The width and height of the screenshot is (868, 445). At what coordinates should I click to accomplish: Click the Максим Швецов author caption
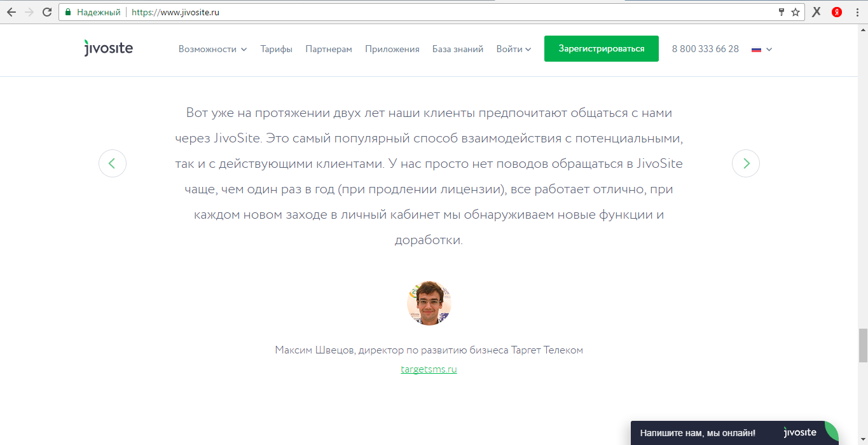(x=429, y=350)
